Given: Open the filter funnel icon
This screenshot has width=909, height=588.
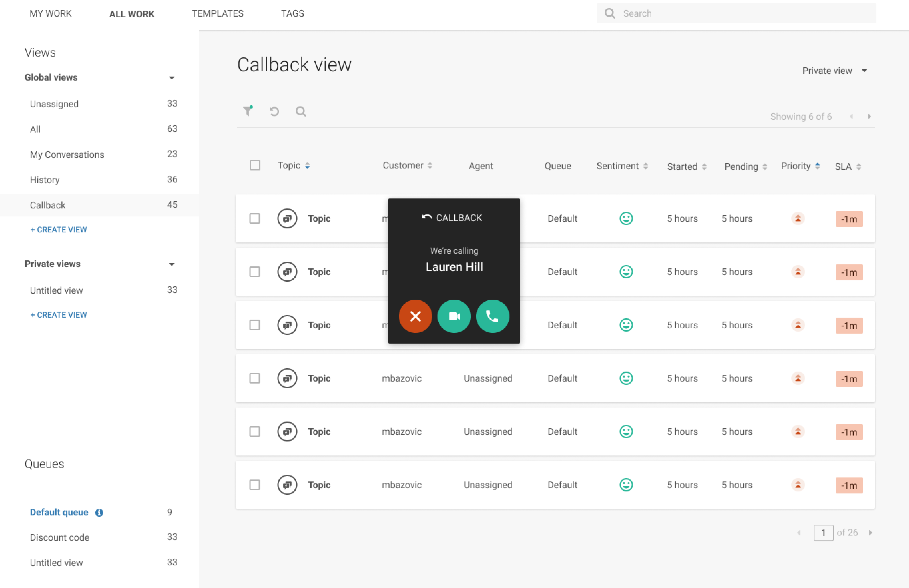Looking at the screenshot, I should click(x=248, y=111).
